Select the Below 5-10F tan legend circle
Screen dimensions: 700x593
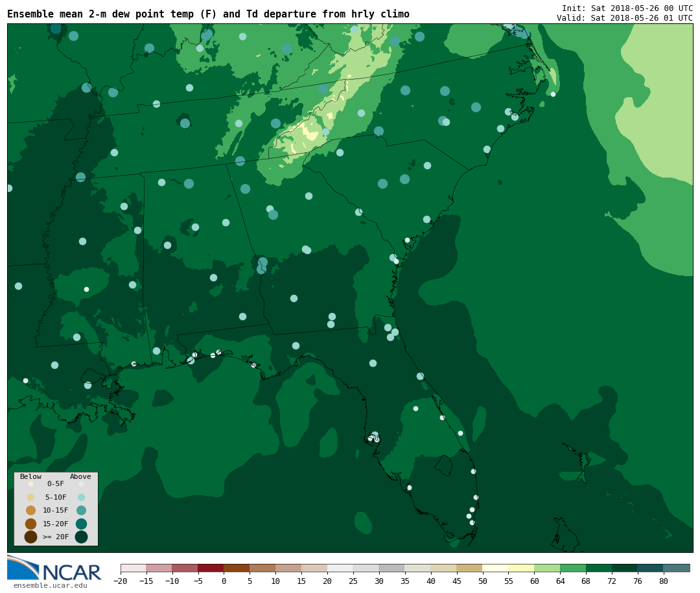coord(31,498)
